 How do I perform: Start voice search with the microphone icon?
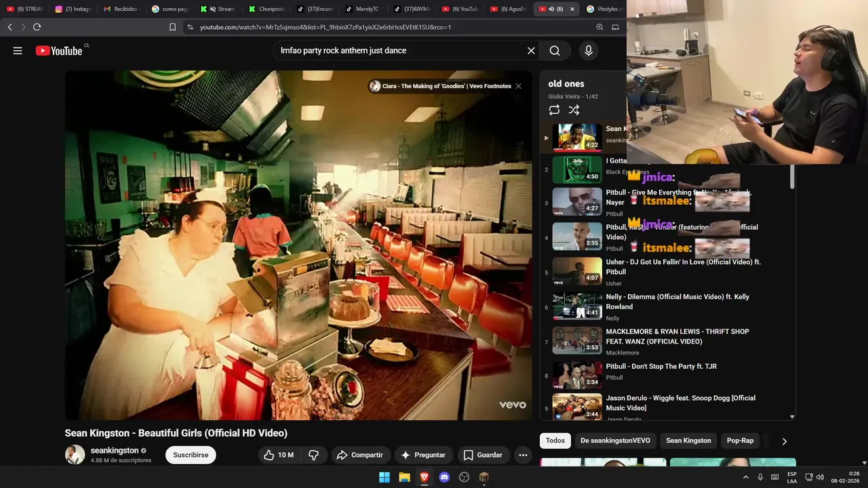[589, 51]
